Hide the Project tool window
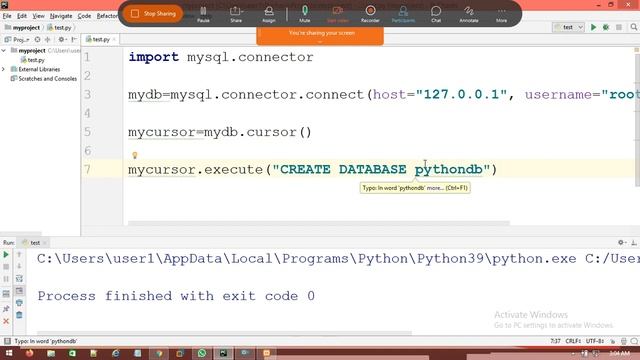Image resolution: width=640 pixels, height=360 pixels. point(74,40)
